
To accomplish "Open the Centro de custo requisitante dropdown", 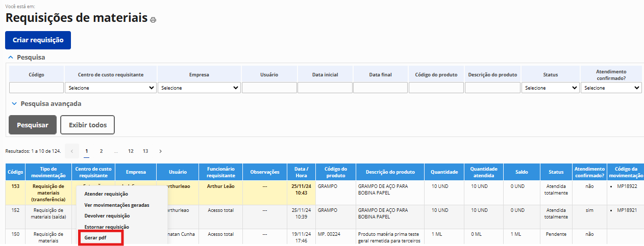I will (x=111, y=88).
